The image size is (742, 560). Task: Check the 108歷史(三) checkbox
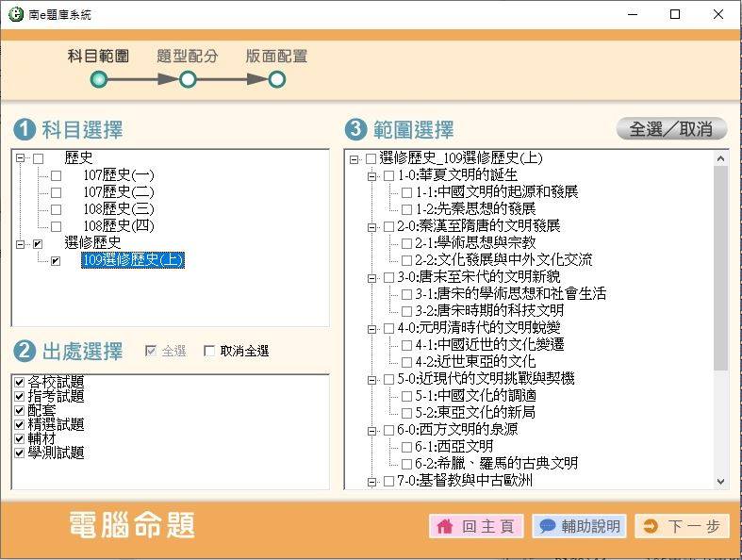click(56, 209)
